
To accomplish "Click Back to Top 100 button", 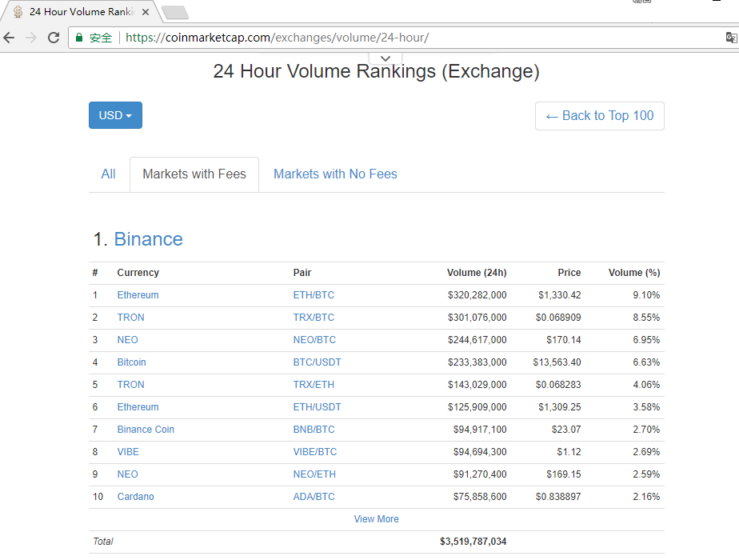I will click(600, 116).
